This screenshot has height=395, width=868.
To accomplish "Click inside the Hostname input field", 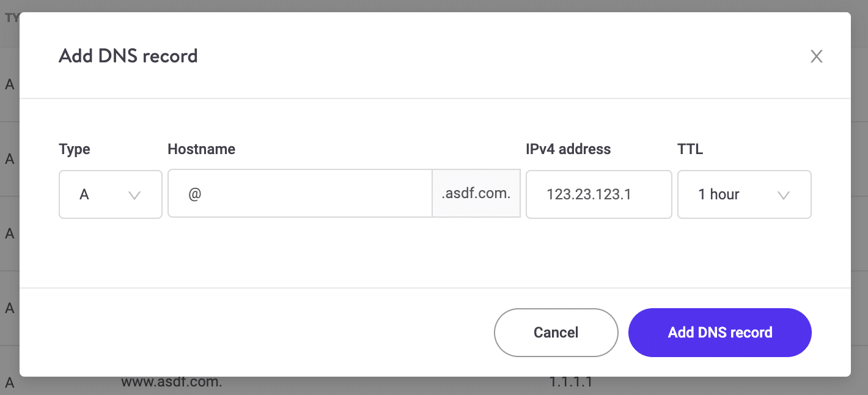I will pyautogui.click(x=300, y=194).
